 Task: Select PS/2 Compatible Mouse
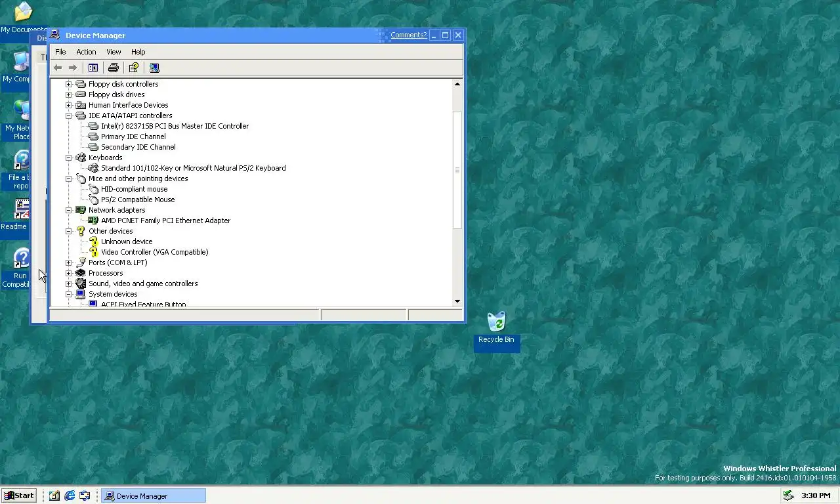tap(138, 199)
